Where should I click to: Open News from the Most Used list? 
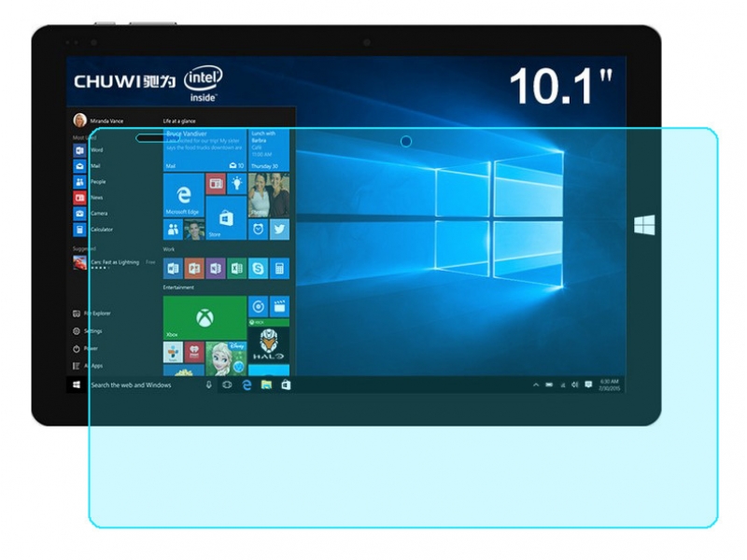[88, 198]
